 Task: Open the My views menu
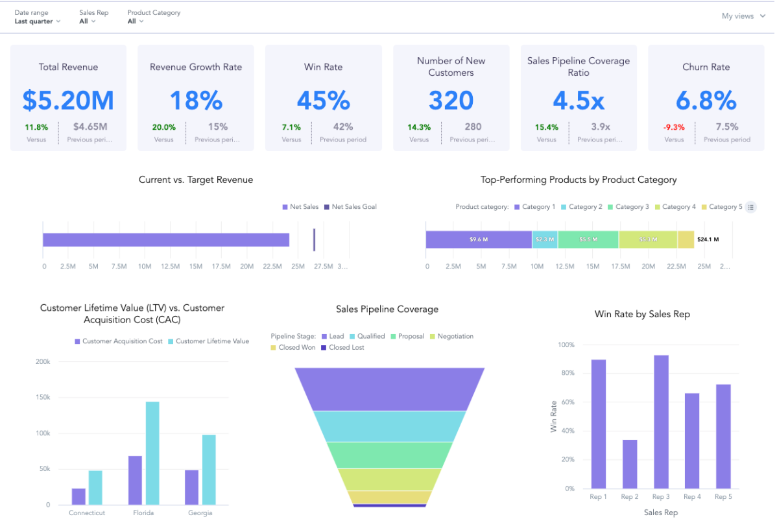click(743, 16)
